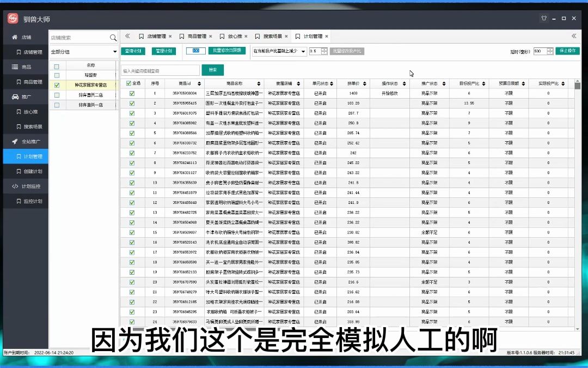This screenshot has width=588, height=368.
Task: Click the 查询计划 button
Action: [133, 51]
